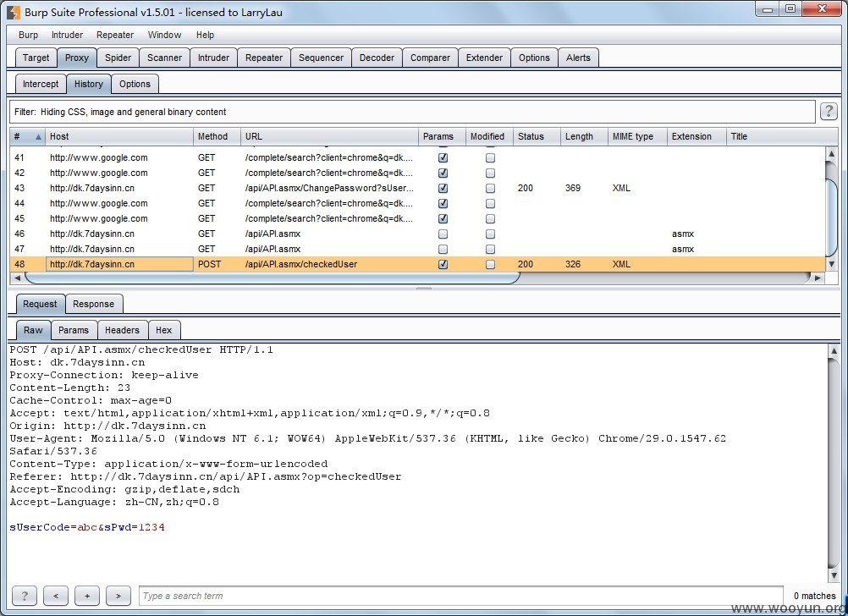The height and width of the screenshot is (616, 848).
Task: Click the search term input field
Action: pos(460,596)
